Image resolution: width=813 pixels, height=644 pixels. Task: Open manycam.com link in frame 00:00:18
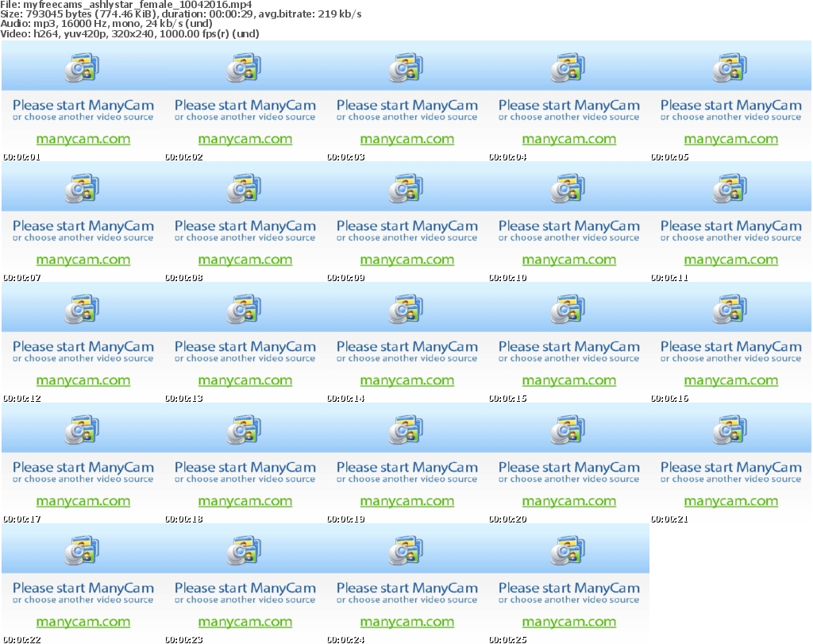point(245,501)
